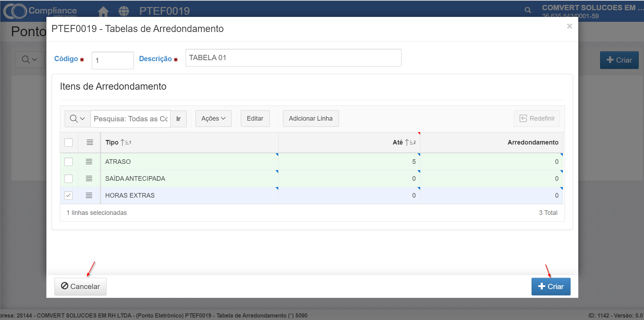Expand the Ações menu
The image size is (644, 320).
point(214,119)
